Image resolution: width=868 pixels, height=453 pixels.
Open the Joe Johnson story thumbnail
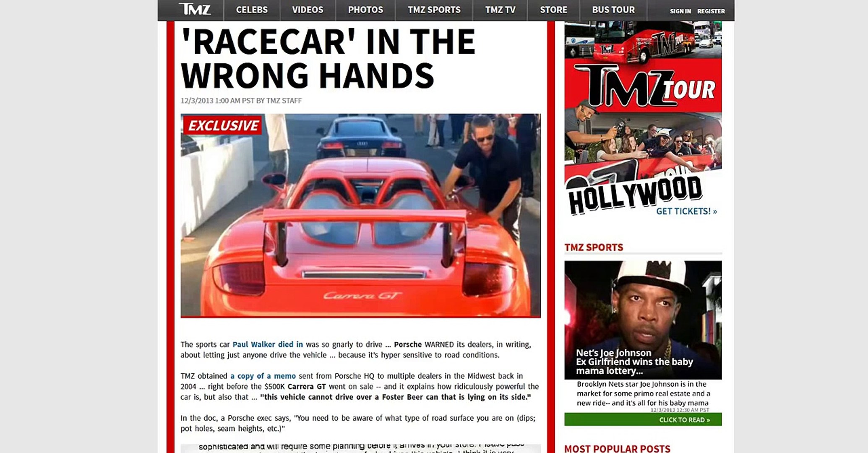click(643, 320)
